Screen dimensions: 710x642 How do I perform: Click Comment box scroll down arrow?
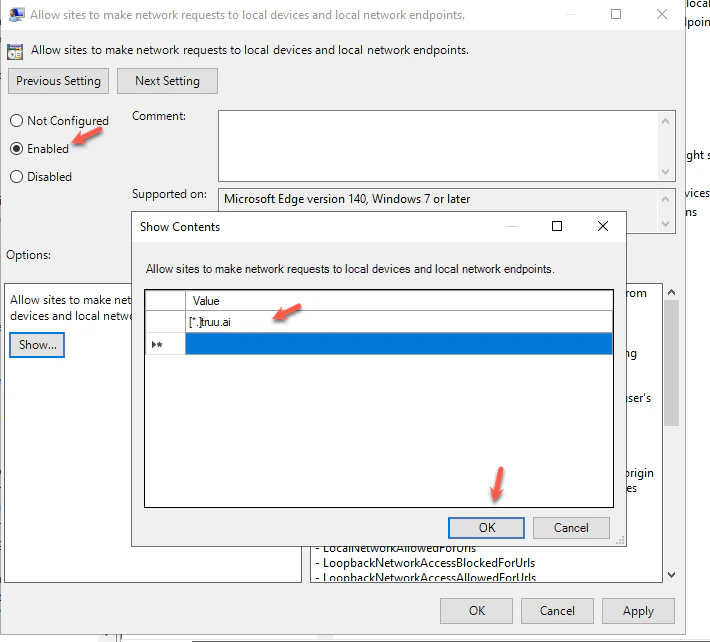coord(665,172)
